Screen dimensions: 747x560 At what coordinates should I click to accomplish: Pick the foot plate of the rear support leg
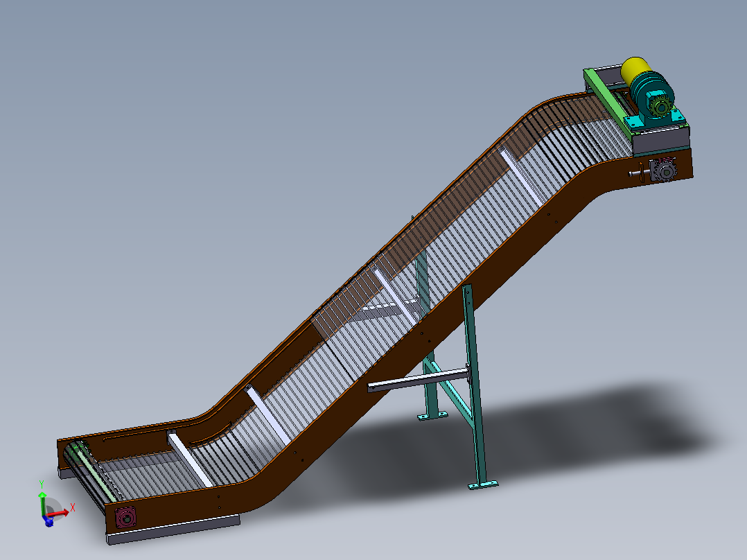coord(432,416)
